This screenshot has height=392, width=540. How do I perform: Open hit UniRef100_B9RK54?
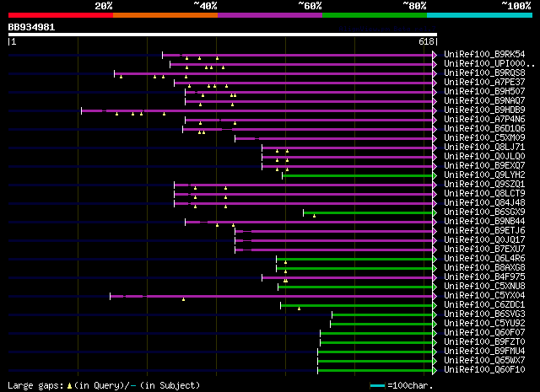(x=484, y=55)
